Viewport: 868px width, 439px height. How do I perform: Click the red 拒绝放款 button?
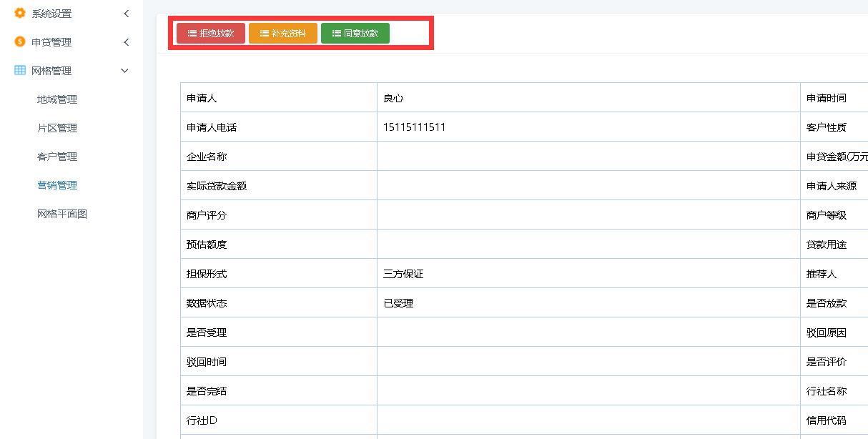pyautogui.click(x=211, y=34)
